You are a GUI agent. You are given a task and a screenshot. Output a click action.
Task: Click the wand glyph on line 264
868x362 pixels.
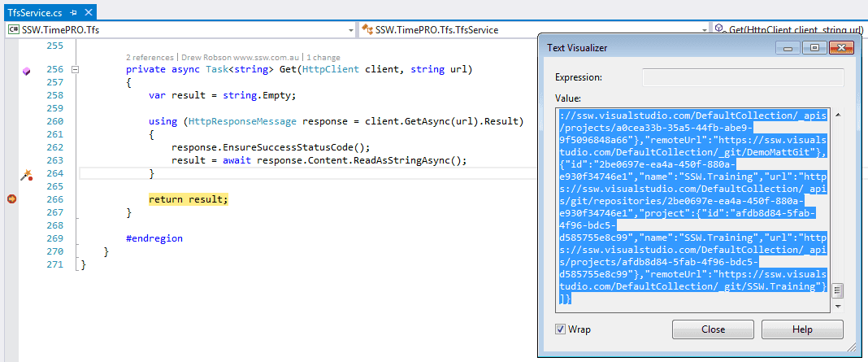(x=25, y=174)
